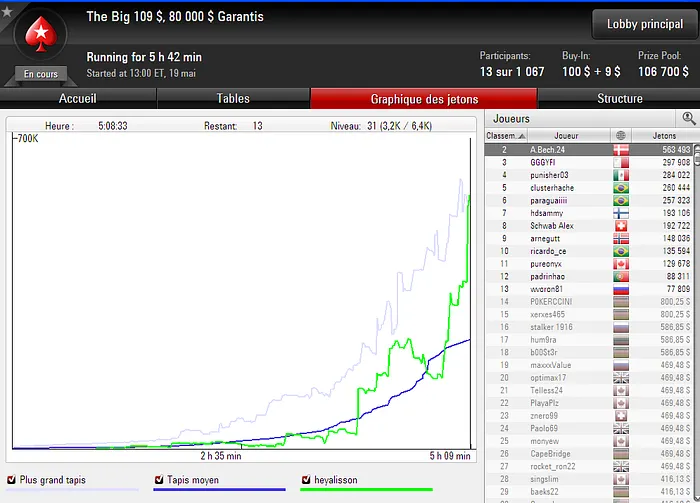The height and width of the screenshot is (503, 700).
Task: Select player row paraguaiiii
Action: [x=589, y=200]
